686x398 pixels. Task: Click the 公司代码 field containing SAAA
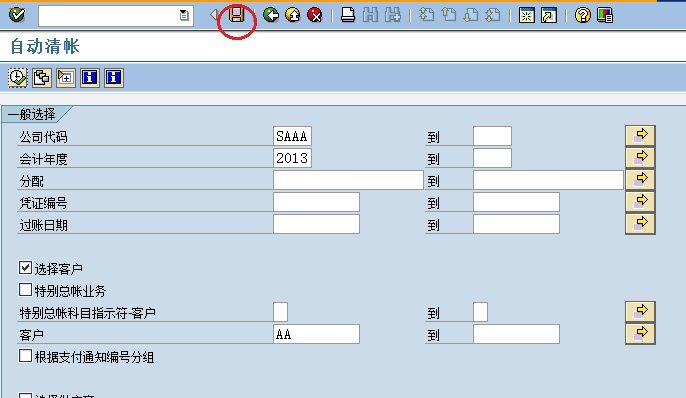[292, 136]
